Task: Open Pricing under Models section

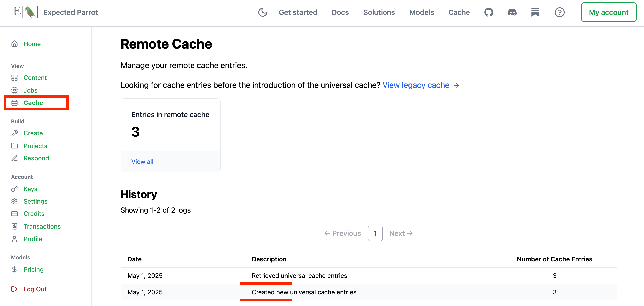Action: click(34, 269)
